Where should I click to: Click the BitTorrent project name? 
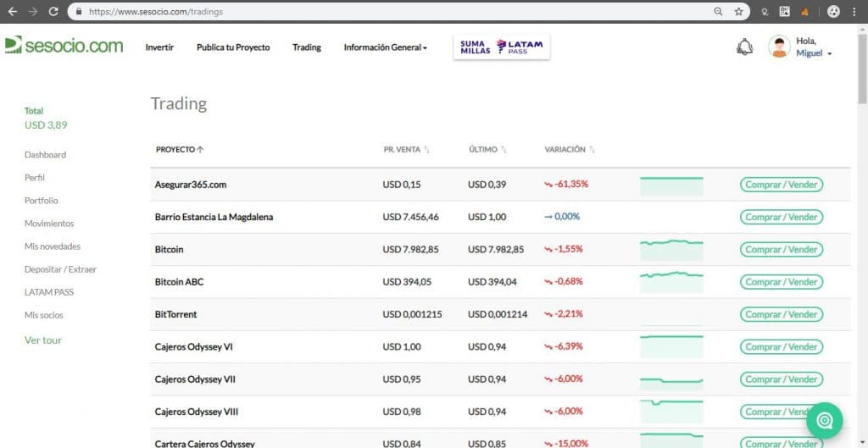[176, 315]
